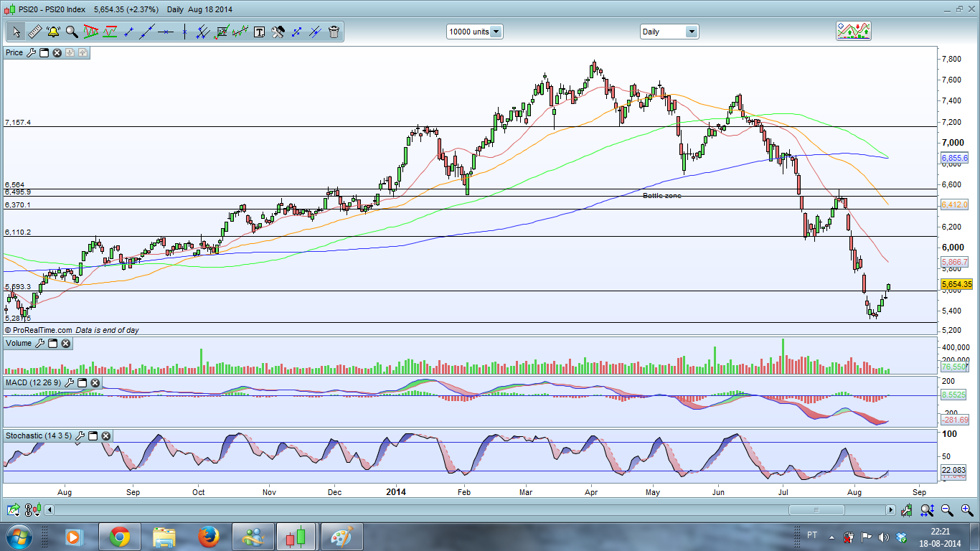Screen dimensions: 980x551
Task: Open the Stochastic panel wrench settings
Action: (x=80, y=435)
